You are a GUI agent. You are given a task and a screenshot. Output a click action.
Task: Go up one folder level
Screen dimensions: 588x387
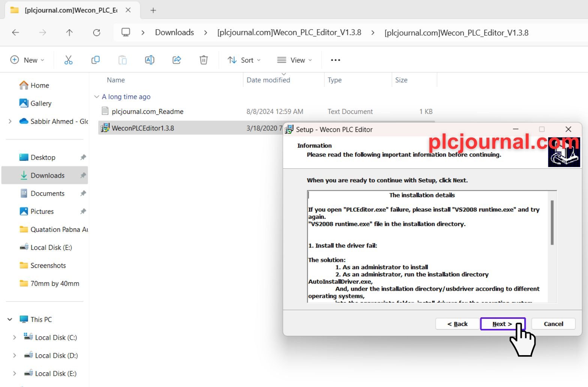tap(69, 33)
